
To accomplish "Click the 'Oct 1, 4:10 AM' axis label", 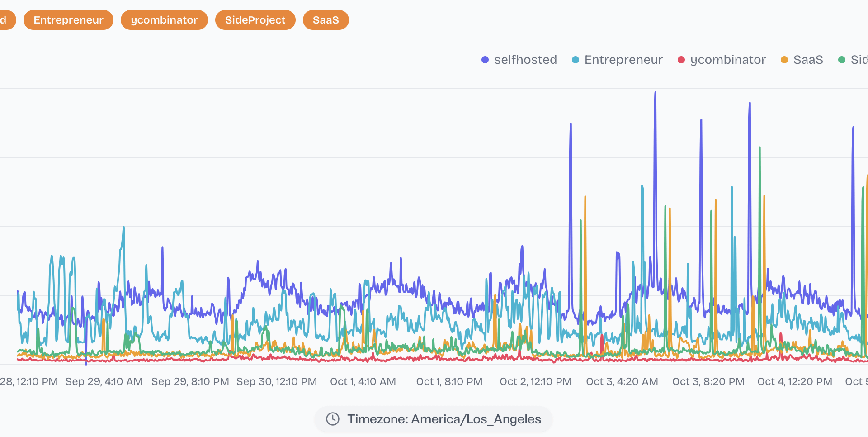I will (363, 381).
